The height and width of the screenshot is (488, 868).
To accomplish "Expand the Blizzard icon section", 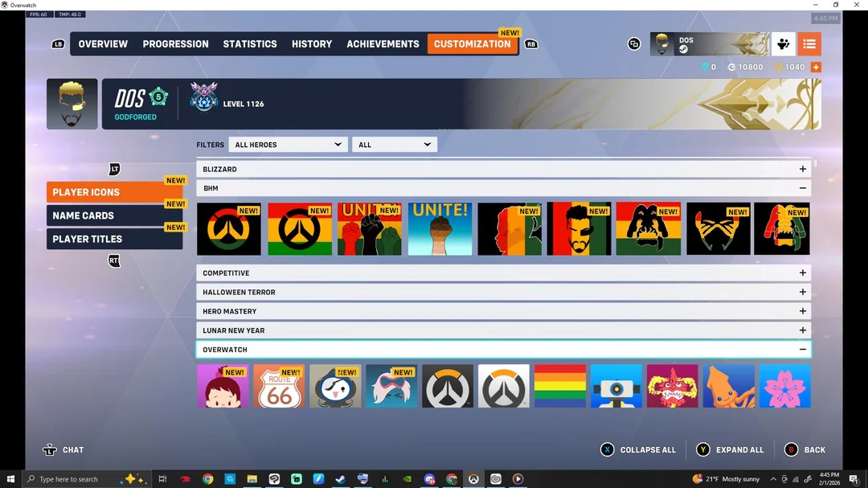I will pyautogui.click(x=504, y=169).
